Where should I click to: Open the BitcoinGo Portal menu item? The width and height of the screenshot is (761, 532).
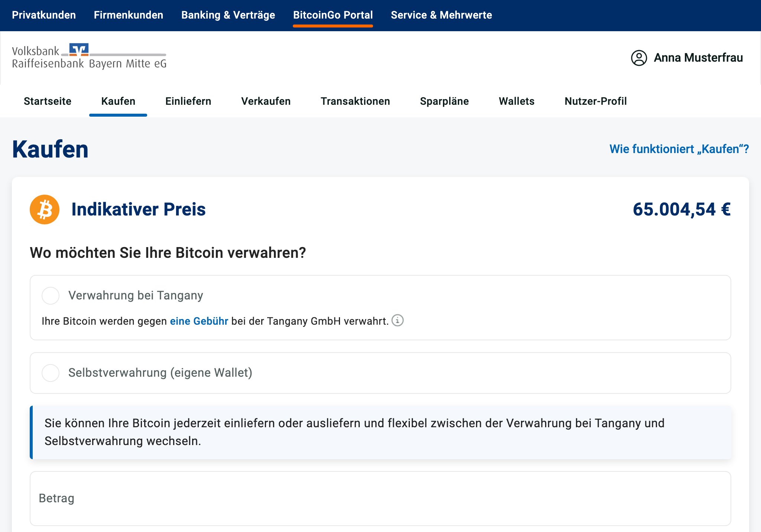pyautogui.click(x=333, y=15)
